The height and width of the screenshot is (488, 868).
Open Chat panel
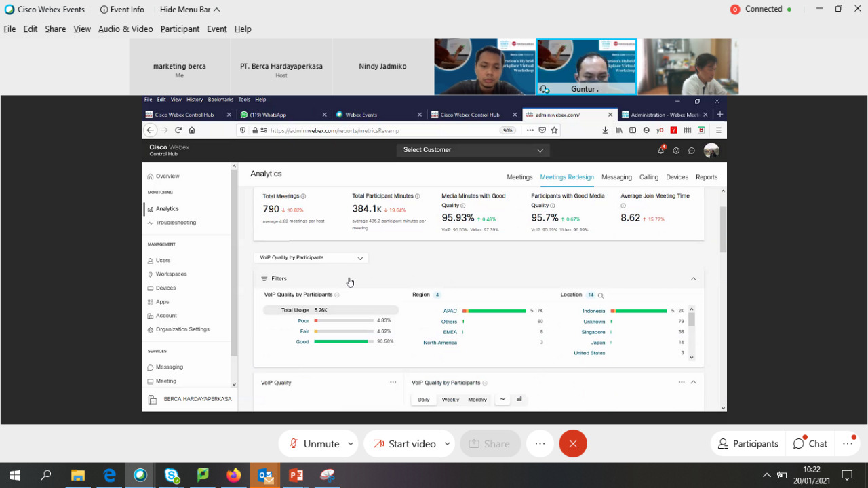point(810,444)
